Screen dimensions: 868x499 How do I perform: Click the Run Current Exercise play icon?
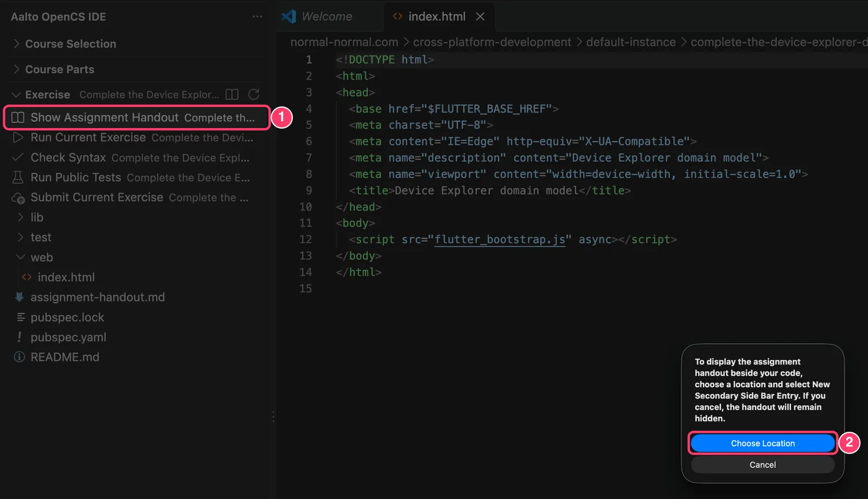[x=18, y=137]
